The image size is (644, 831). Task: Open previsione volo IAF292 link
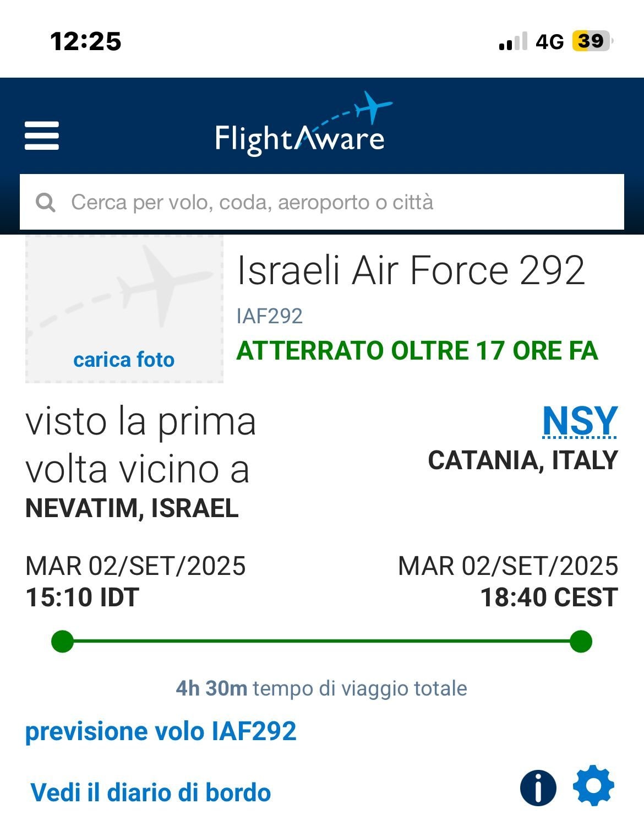(x=161, y=731)
